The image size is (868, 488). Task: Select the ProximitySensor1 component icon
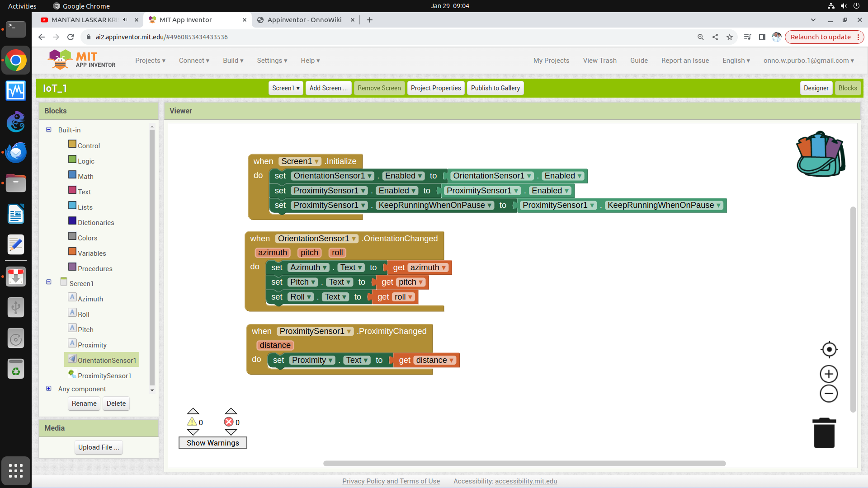(x=72, y=375)
